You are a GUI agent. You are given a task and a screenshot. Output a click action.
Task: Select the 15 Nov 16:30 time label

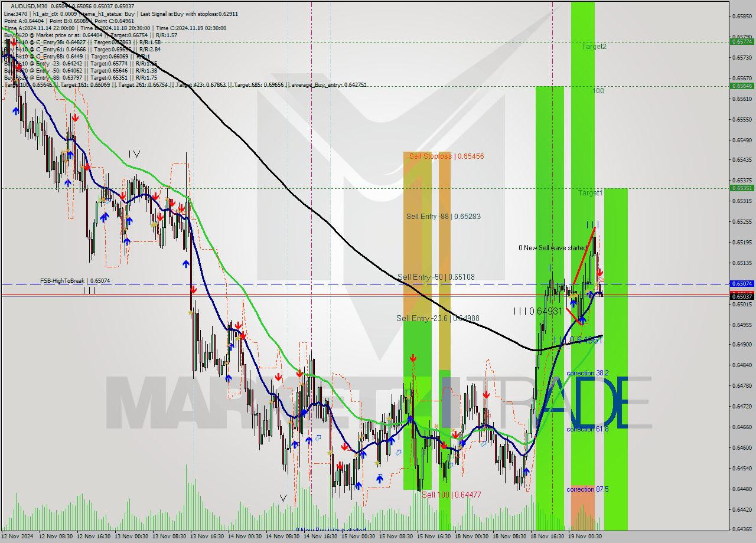434,537
